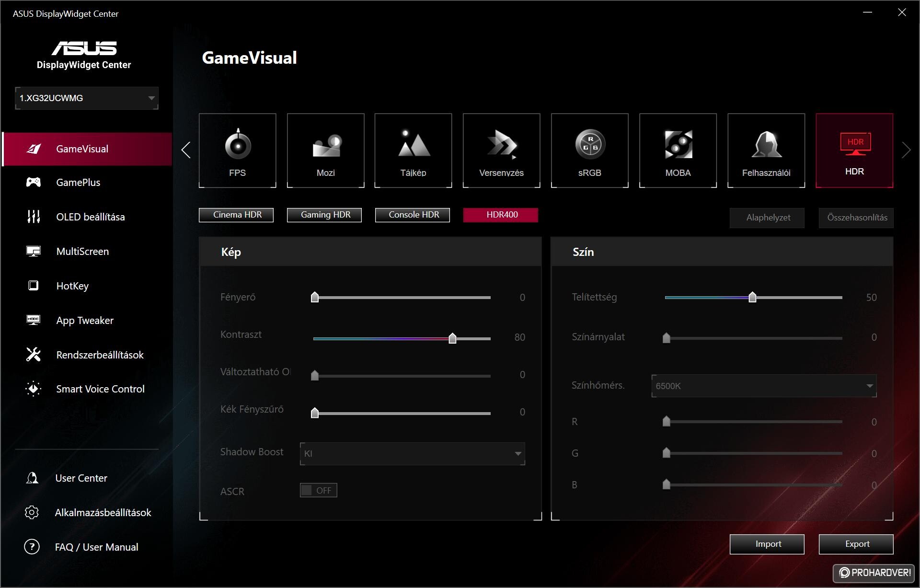
Task: Click the MultiScreen monitor icon
Action: [33, 251]
